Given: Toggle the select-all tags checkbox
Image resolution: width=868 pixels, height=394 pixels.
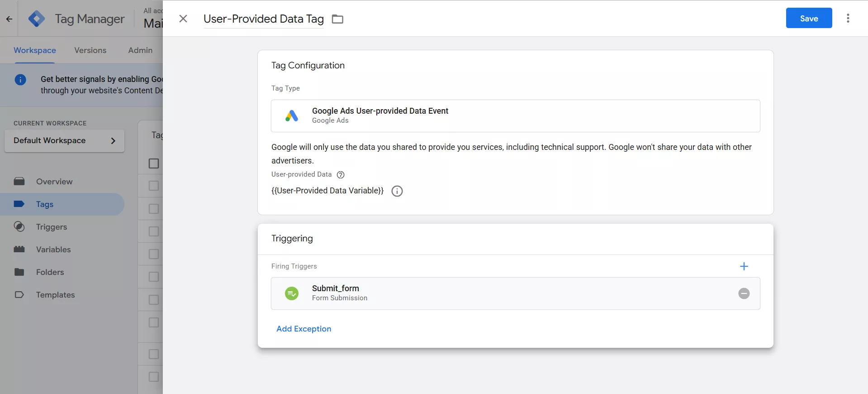Looking at the screenshot, I should click(x=154, y=163).
